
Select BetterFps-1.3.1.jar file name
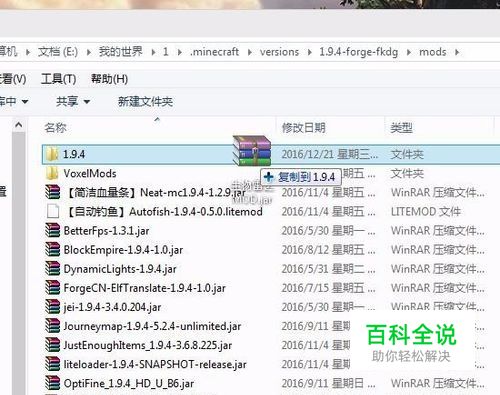106,231
